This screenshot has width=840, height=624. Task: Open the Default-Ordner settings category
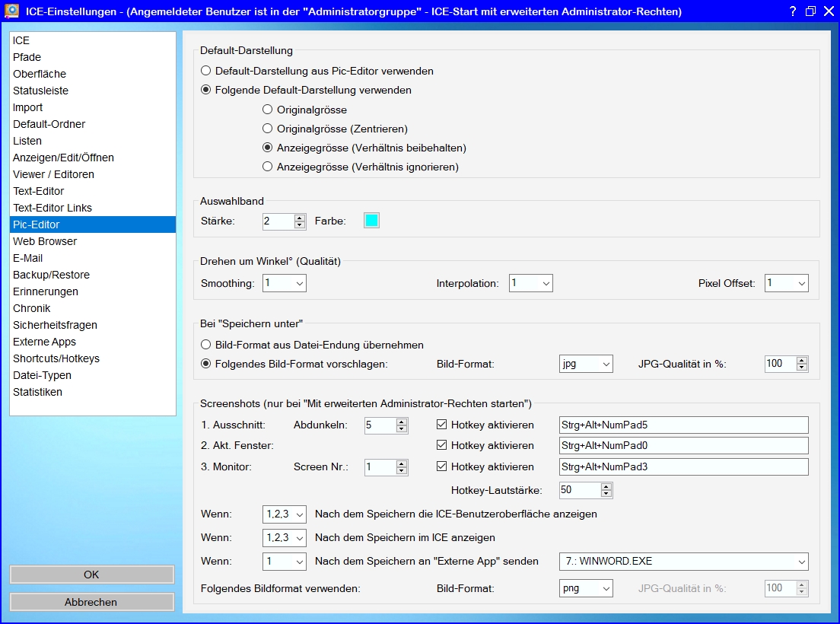pyautogui.click(x=93, y=124)
